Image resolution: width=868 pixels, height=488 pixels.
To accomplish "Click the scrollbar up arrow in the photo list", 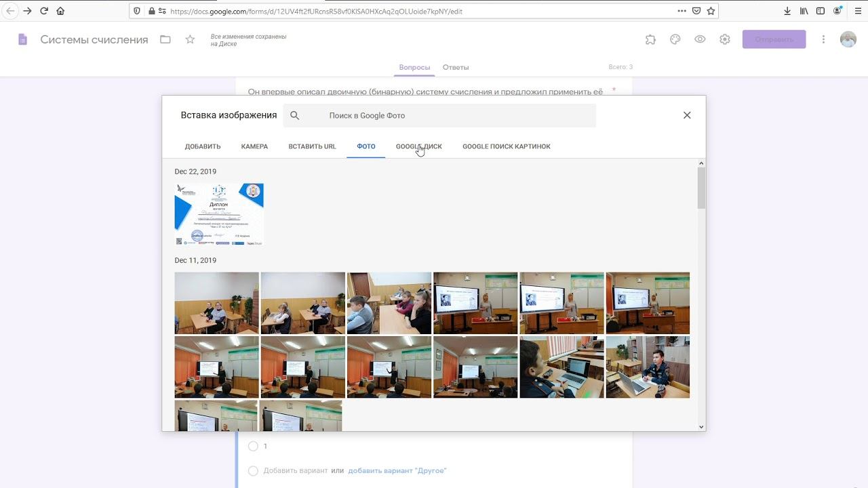I will coord(701,163).
